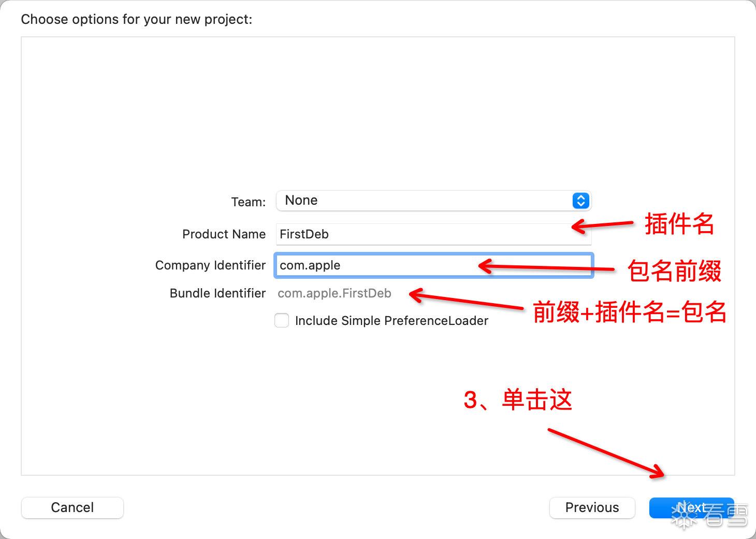This screenshot has height=539, width=756.
Task: Go back with the Previous button
Action: point(592,507)
